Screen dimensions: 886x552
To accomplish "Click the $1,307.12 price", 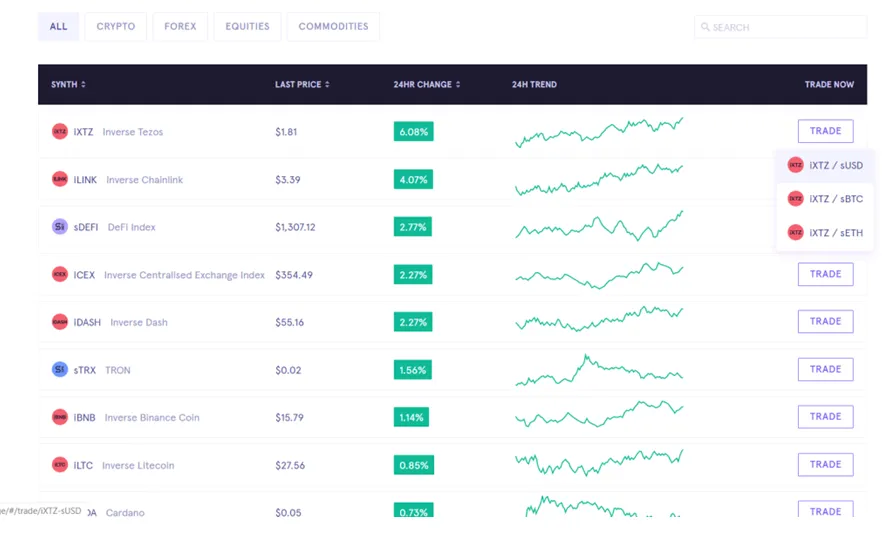I will (296, 227).
